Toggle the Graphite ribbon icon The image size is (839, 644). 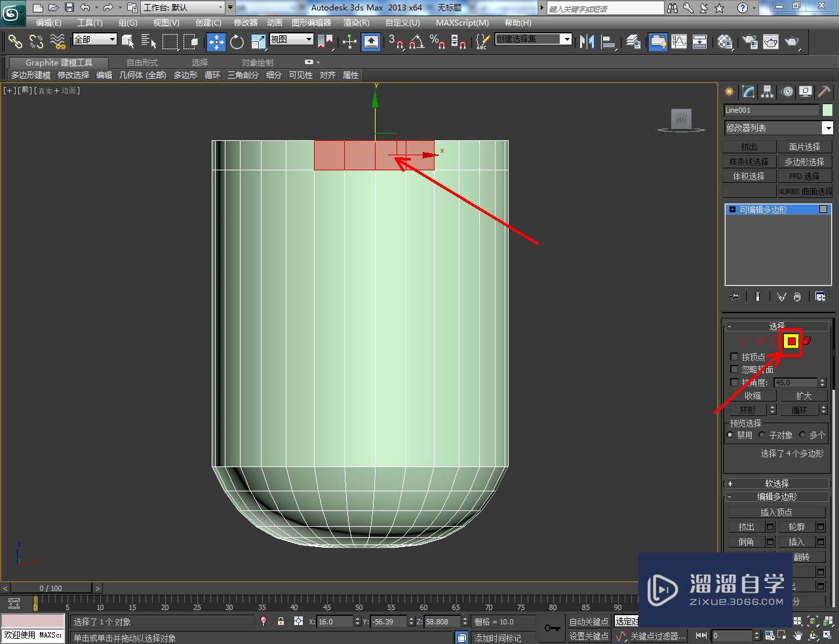click(658, 41)
